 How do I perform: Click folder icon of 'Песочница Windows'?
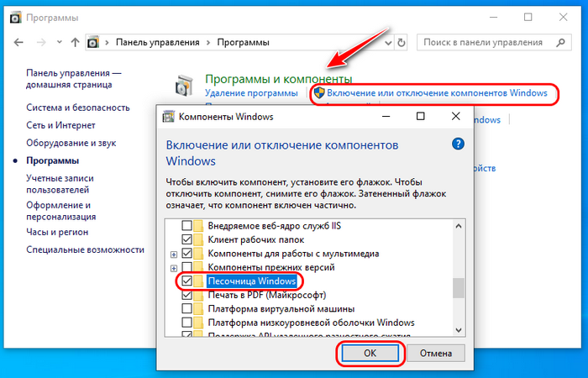198,281
